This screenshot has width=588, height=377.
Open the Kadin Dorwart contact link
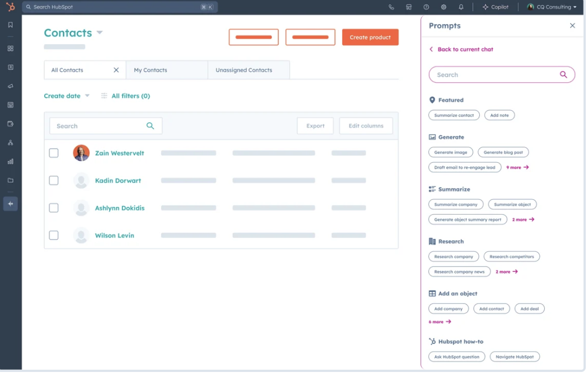tap(118, 181)
